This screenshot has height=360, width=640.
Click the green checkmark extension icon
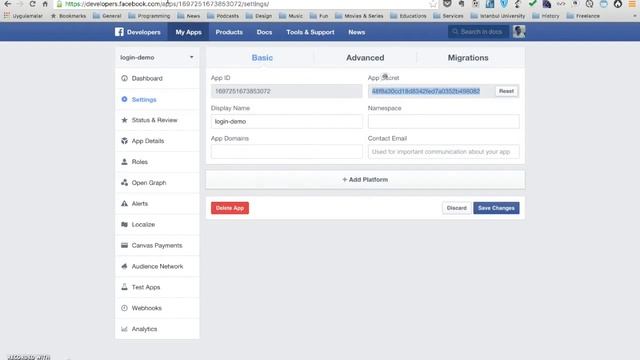pos(532,4)
